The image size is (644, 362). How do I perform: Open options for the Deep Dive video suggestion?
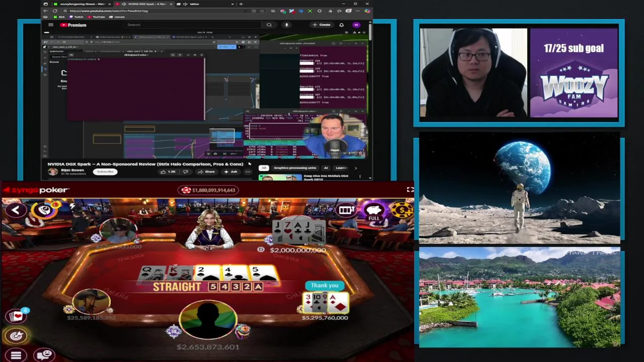[360, 176]
